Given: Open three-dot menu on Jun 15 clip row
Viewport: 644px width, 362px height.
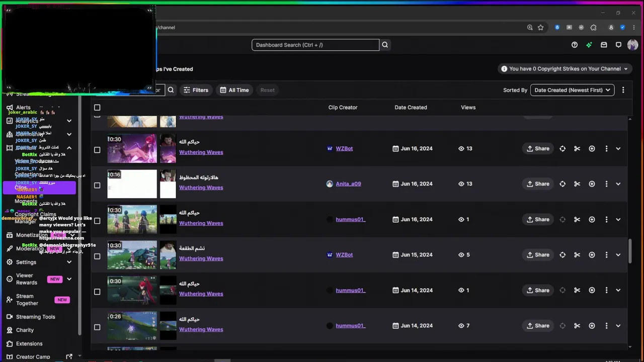Looking at the screenshot, I should (x=606, y=255).
